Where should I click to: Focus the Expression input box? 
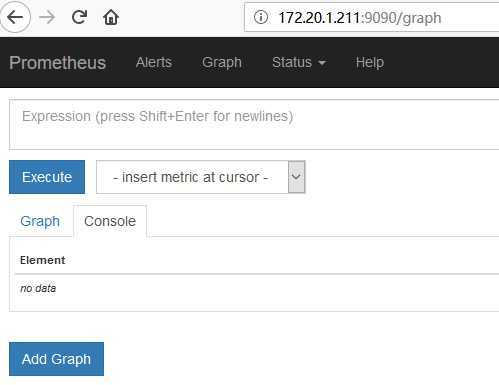coord(254,124)
